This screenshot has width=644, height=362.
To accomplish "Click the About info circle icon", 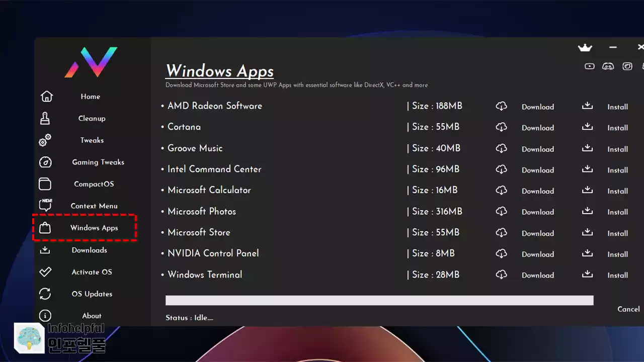I will click(x=45, y=316).
